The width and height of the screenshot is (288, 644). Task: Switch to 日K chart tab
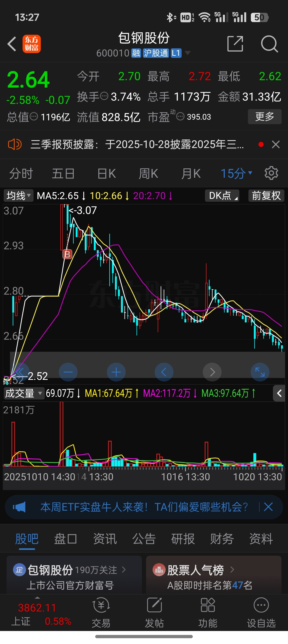[x=107, y=173]
